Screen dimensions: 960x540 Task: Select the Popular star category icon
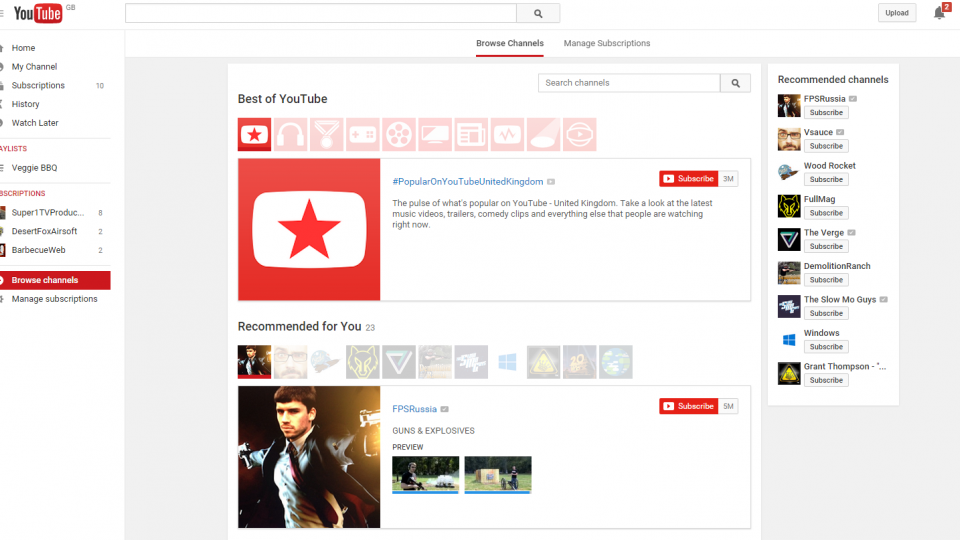click(254, 134)
